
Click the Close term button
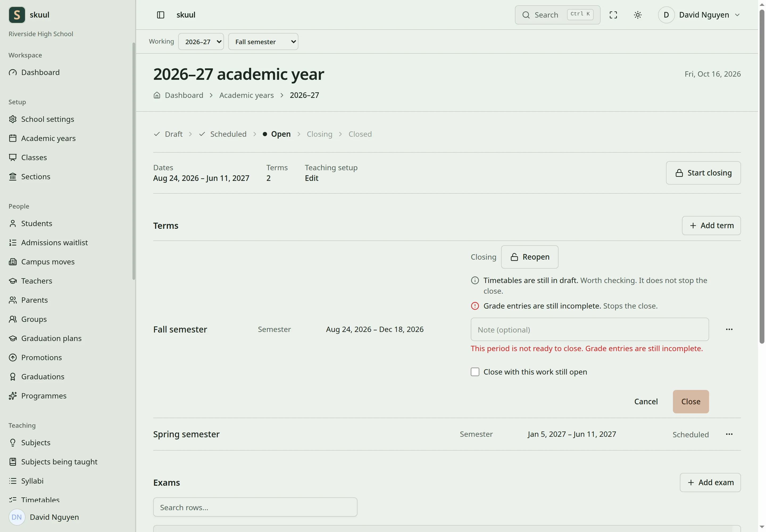691,402
